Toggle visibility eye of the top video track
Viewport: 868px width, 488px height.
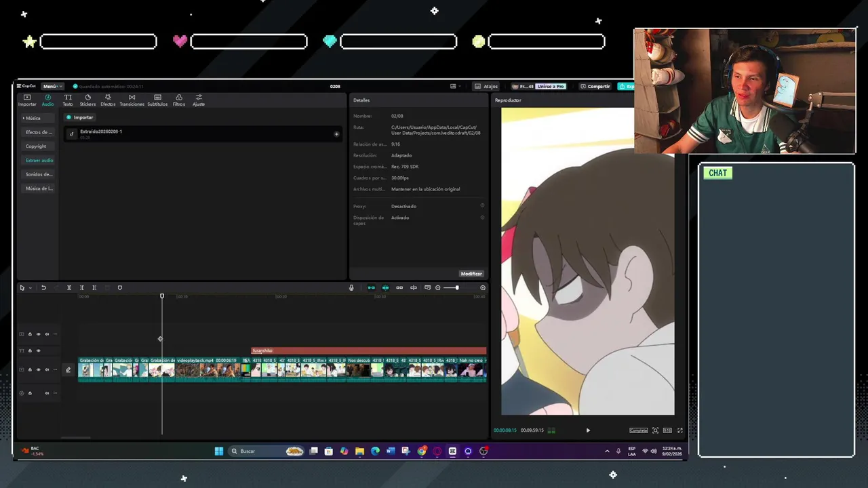[38, 334]
